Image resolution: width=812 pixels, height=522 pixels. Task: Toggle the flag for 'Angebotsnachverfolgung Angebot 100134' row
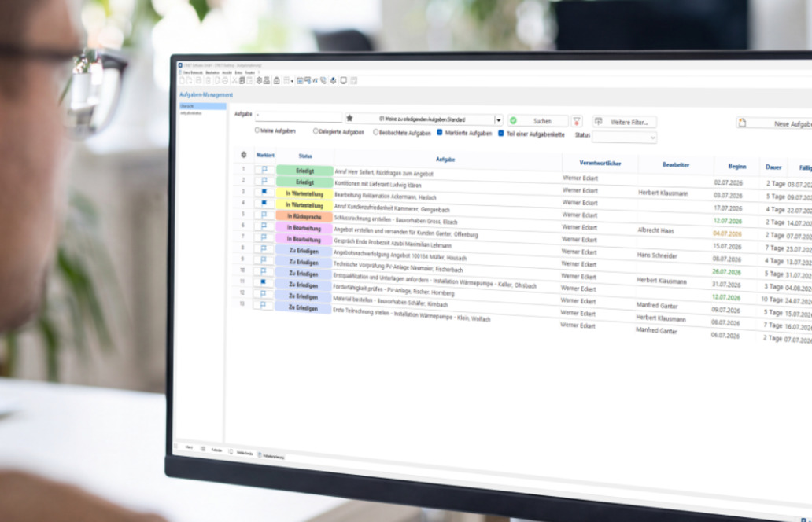point(264,249)
